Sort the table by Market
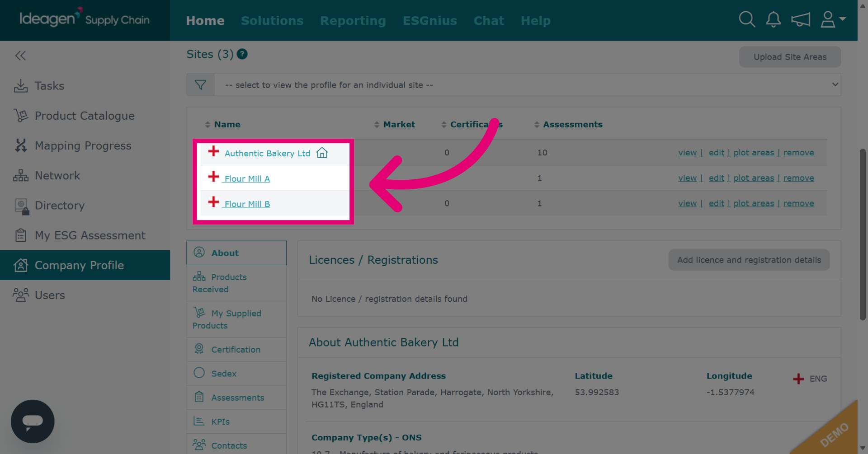 [x=394, y=124]
